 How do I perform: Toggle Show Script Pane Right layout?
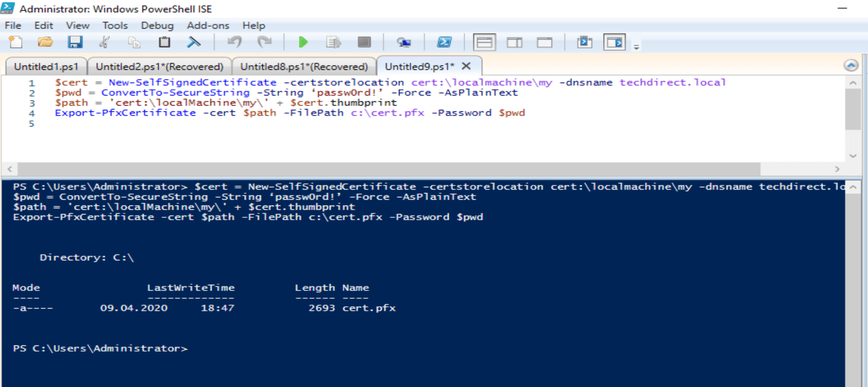(x=514, y=43)
